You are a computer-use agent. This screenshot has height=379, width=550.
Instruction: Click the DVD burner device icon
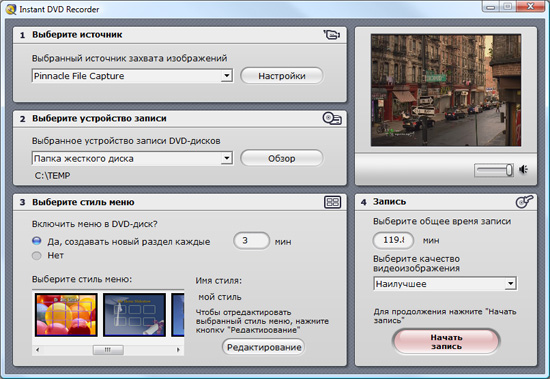point(332,119)
